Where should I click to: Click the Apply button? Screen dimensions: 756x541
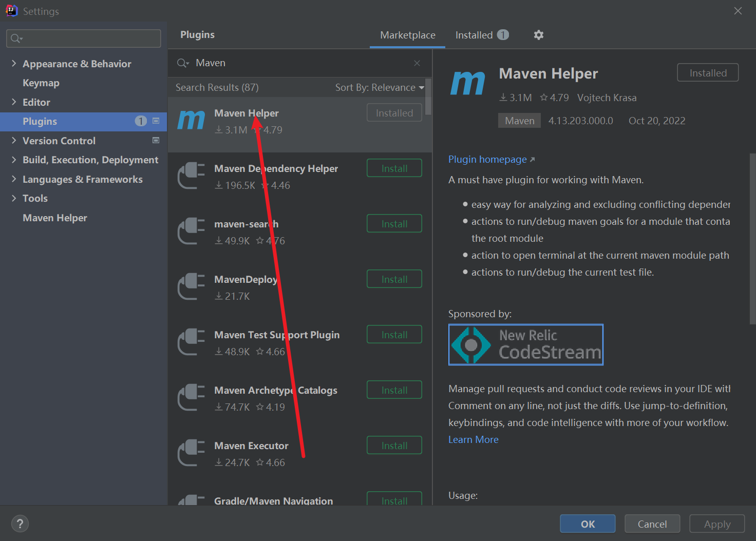coord(717,524)
